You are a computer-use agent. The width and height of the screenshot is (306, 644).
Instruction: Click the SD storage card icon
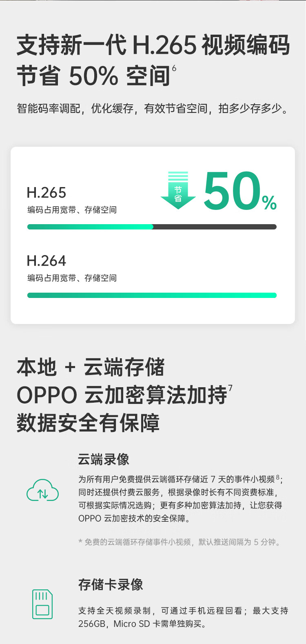point(42,604)
